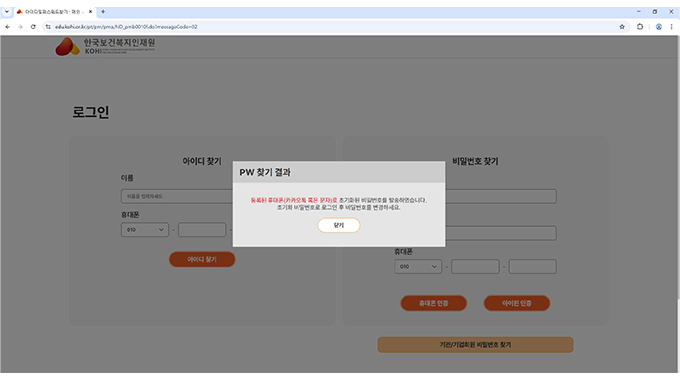Image resolution: width=680 pixels, height=380 pixels.
Task: Click the 아이핀 인증 button
Action: pos(517,303)
